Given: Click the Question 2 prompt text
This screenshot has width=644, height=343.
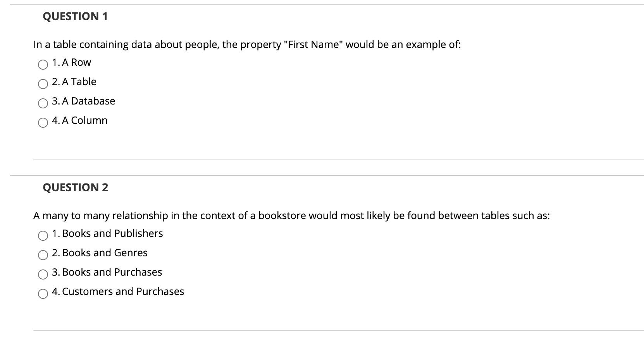Looking at the screenshot, I should pos(292,216).
